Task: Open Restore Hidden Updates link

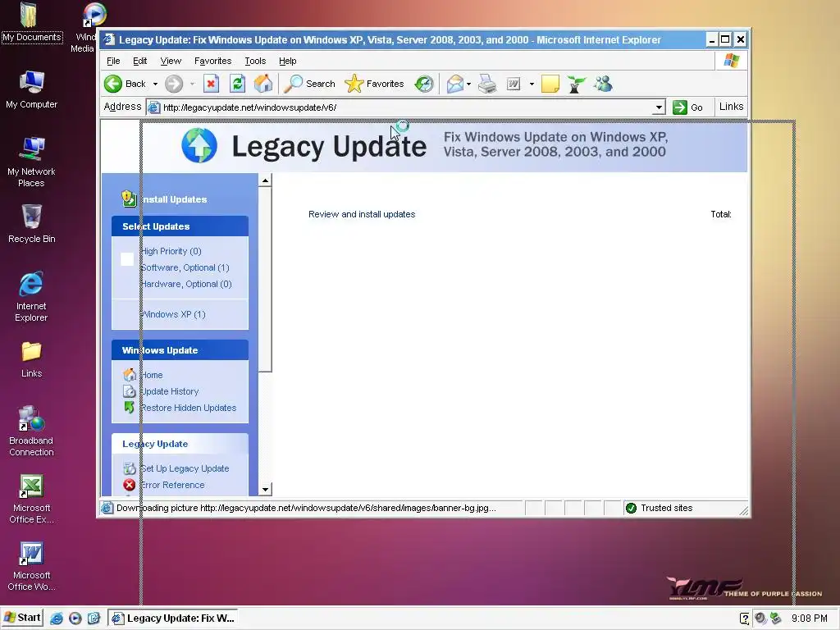Action: 188,408
